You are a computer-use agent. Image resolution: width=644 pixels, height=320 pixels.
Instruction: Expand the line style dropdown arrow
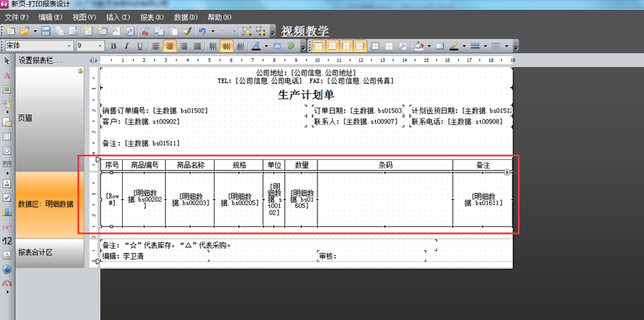(x=485, y=46)
